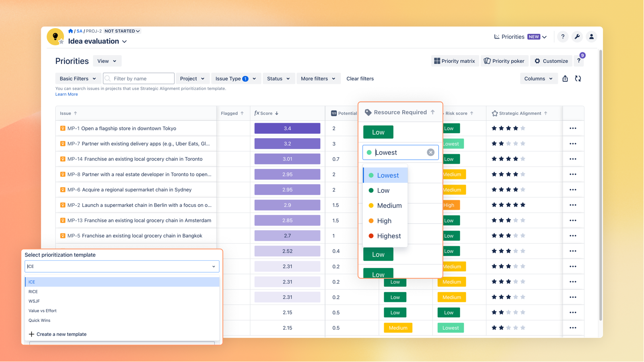Open your user profile avatar
The height and width of the screenshot is (362, 644).
point(591,37)
